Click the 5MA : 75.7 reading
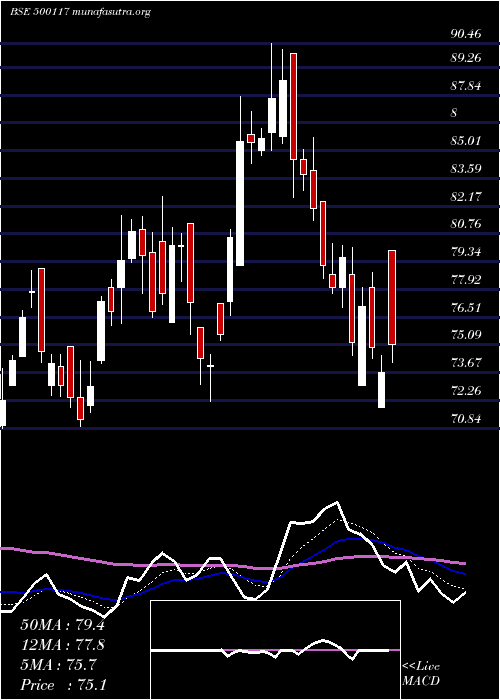 pyautogui.click(x=58, y=665)
